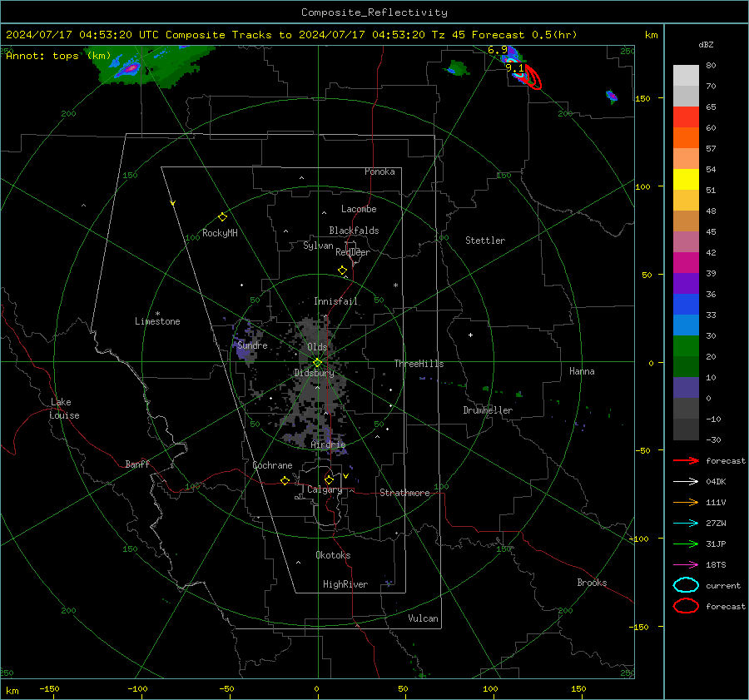
Task: Click the 9.1 storm top annotation
Action: pos(514,68)
